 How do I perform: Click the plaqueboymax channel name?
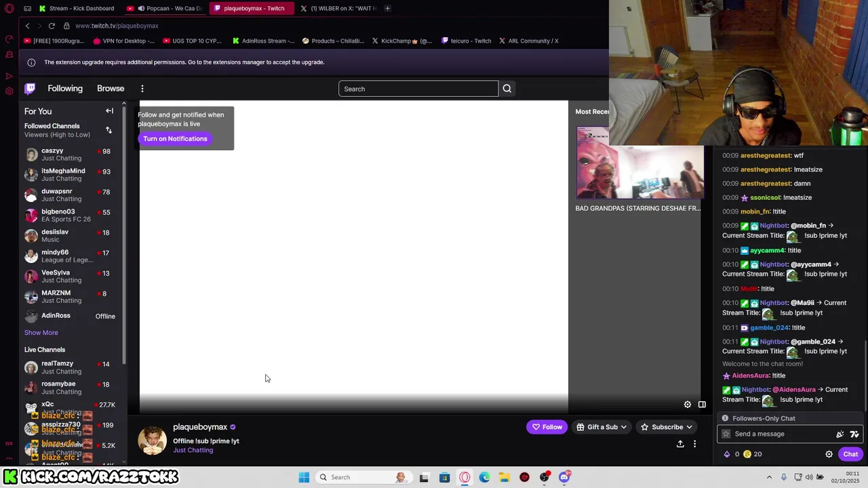pyautogui.click(x=200, y=427)
